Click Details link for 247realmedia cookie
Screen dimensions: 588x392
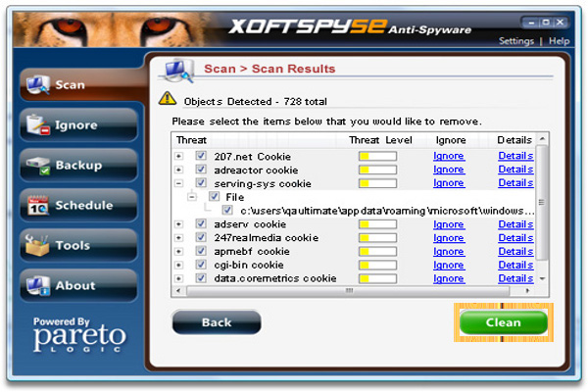coord(515,238)
